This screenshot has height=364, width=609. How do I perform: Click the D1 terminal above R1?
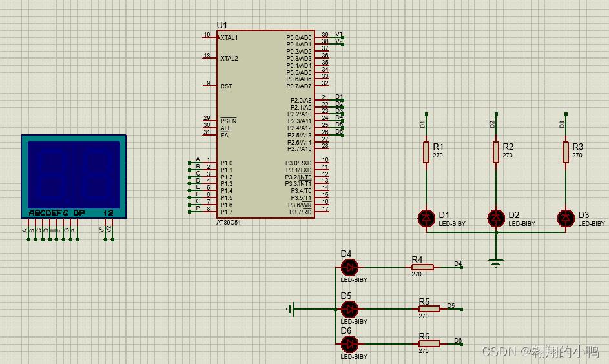pos(426,114)
